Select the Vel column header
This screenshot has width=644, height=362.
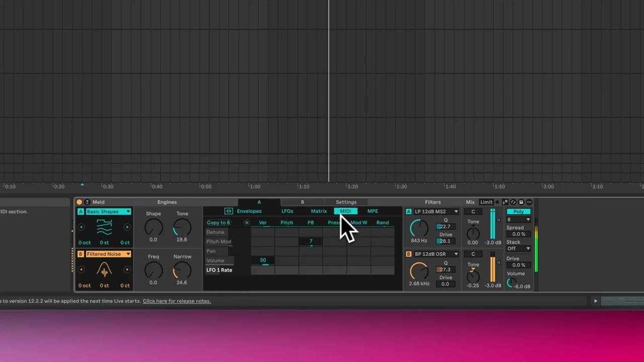pos(263,223)
